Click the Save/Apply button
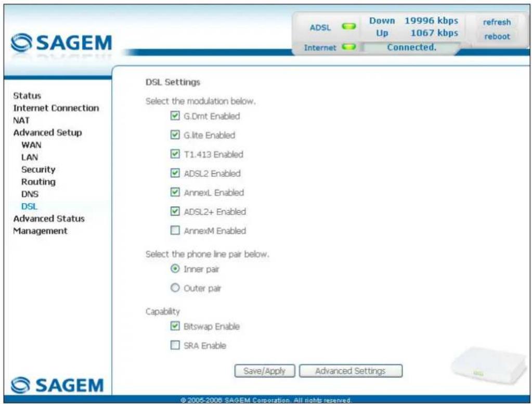 pyautogui.click(x=265, y=371)
